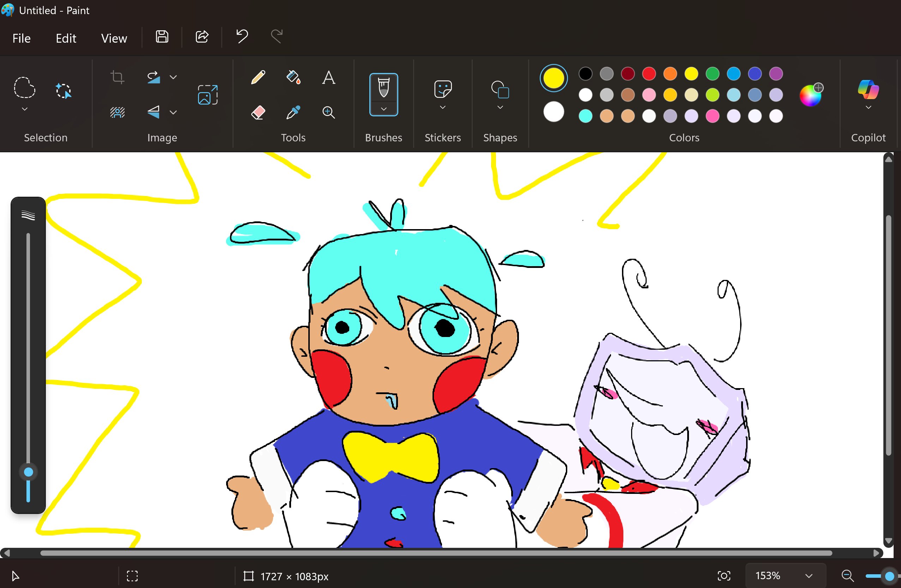The image size is (901, 588).
Task: Select the Text tool
Action: tap(328, 77)
